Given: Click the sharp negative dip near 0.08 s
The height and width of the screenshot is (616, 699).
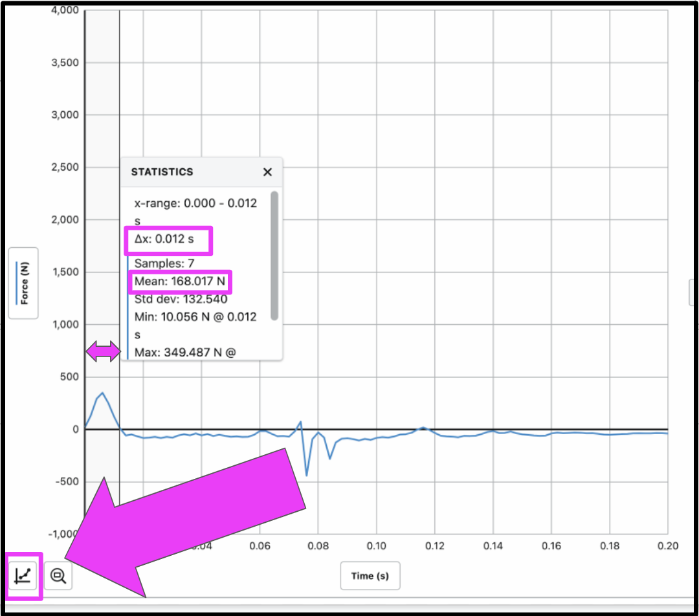Looking at the screenshot, I should (307, 475).
